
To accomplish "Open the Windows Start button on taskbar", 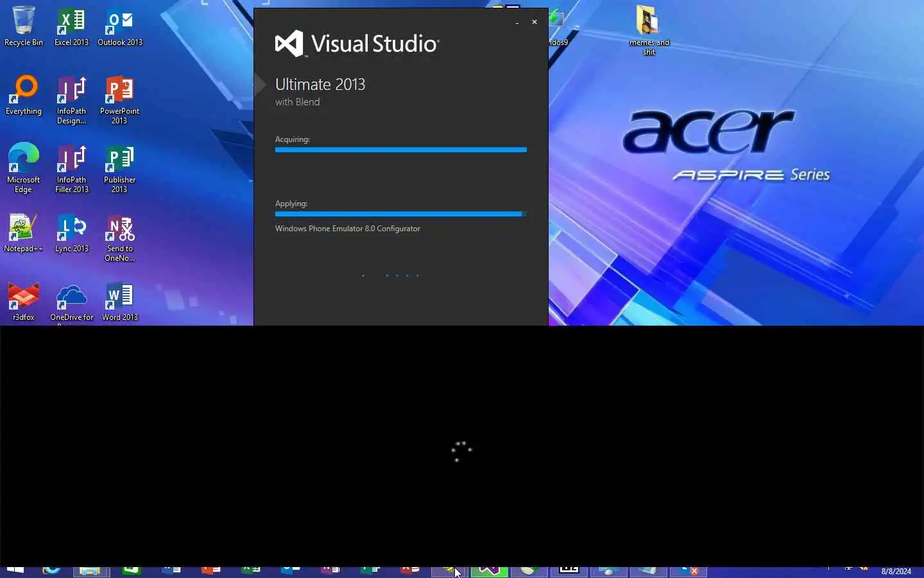I will (15, 571).
